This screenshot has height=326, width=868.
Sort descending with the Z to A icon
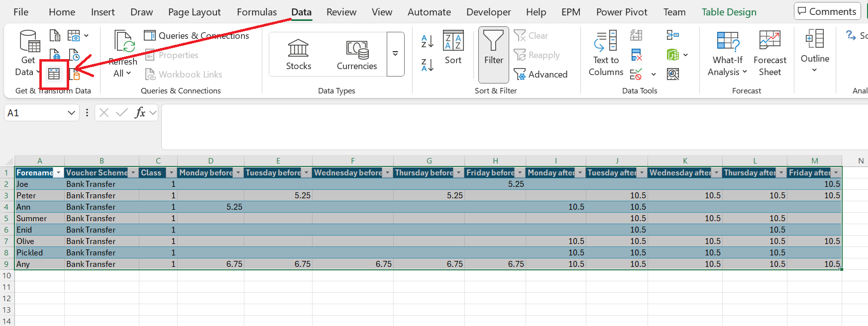[x=427, y=65]
